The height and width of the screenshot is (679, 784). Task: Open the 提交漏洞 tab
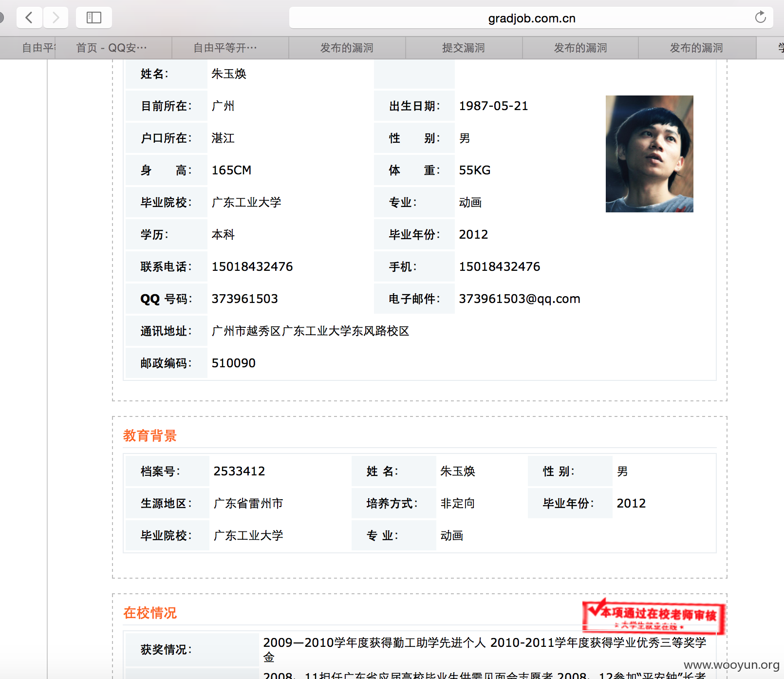click(x=464, y=48)
